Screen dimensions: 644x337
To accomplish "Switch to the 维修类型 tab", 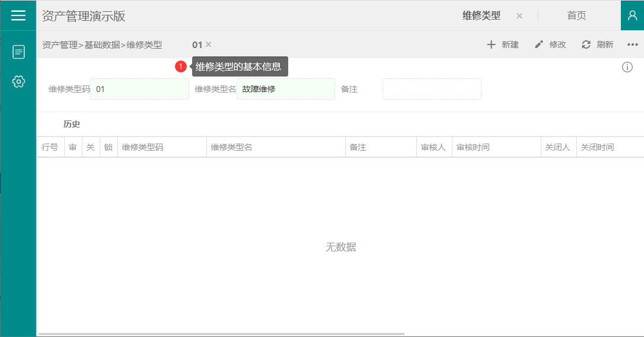I will pyautogui.click(x=482, y=15).
